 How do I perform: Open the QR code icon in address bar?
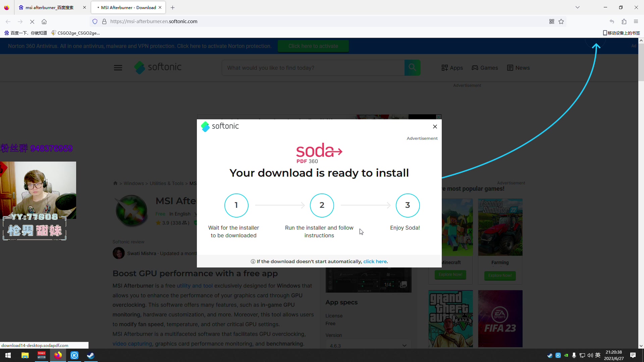pyautogui.click(x=552, y=21)
